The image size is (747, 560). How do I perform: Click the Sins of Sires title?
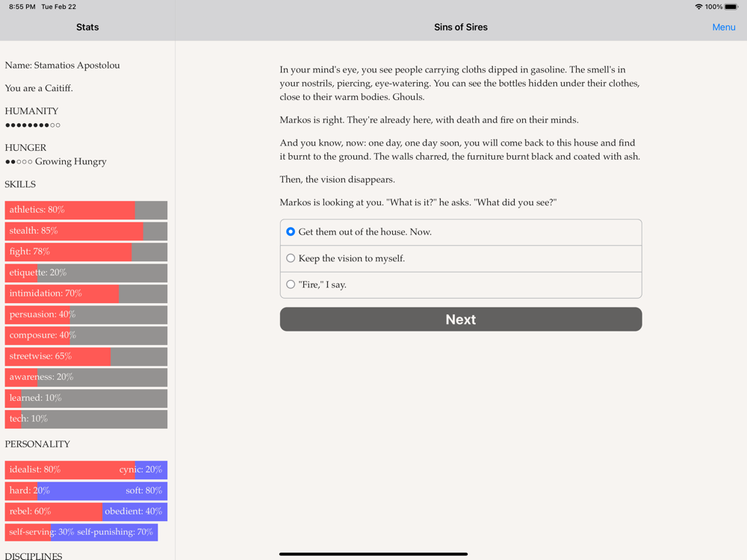pyautogui.click(x=461, y=27)
